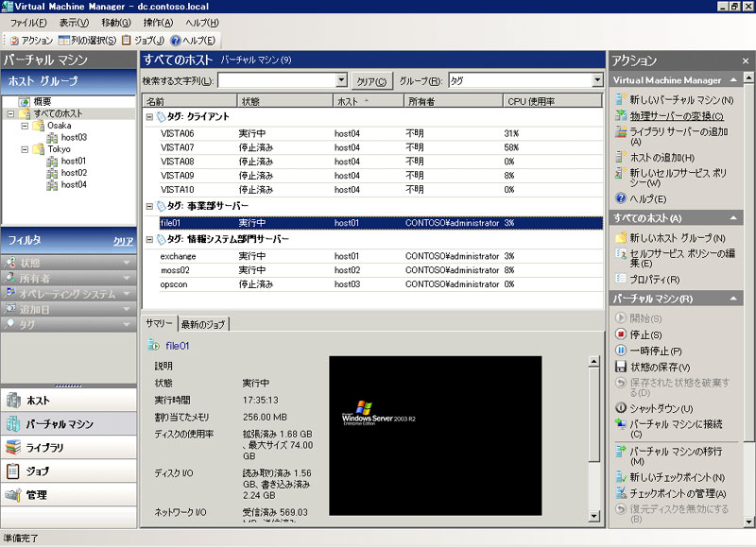756x548 pixels.
Task: Sort by the CPU 使用率 column header
Action: pos(552,101)
